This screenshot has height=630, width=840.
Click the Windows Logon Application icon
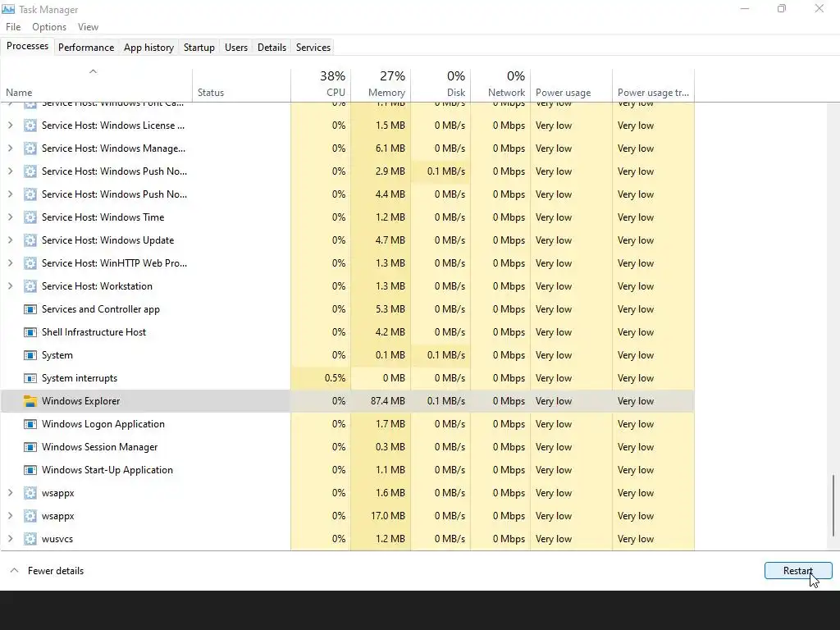pos(30,424)
